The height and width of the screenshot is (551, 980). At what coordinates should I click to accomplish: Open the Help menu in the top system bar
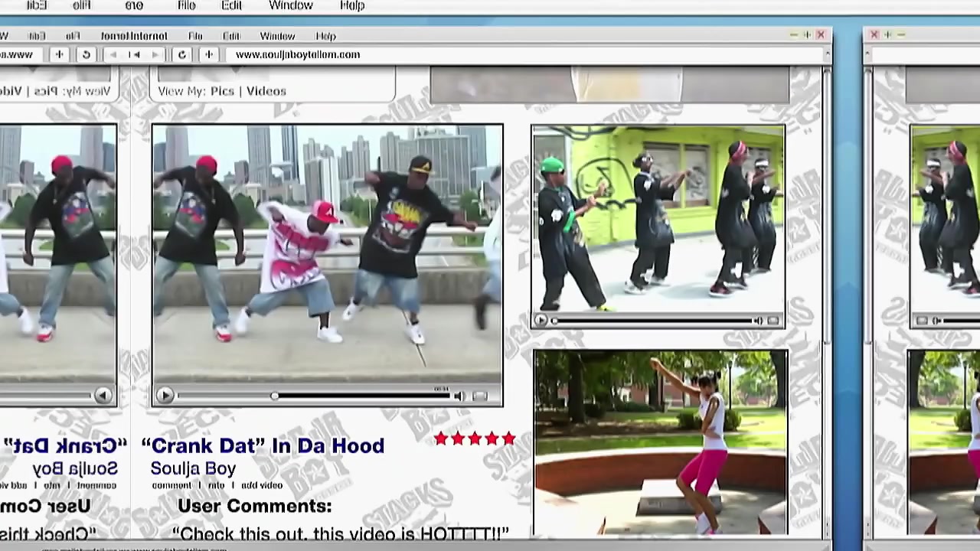(x=352, y=5)
